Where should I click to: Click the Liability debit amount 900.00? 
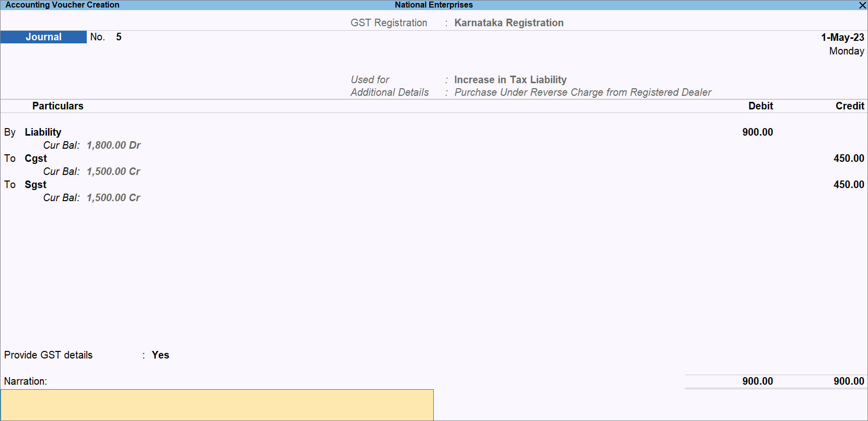[757, 132]
